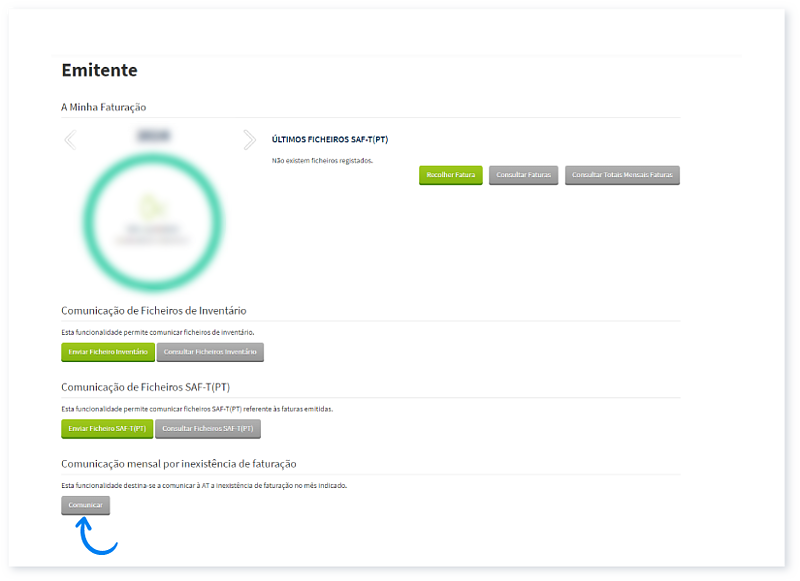Open Consultar Ficheiros SAF-T(PT)
800x581 pixels.
pyautogui.click(x=208, y=429)
